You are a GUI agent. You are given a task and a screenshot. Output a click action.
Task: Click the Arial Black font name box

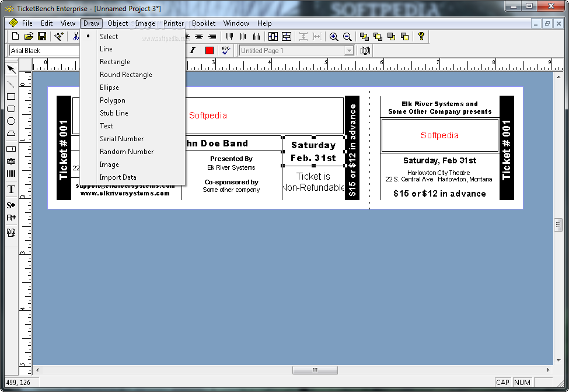(x=44, y=50)
